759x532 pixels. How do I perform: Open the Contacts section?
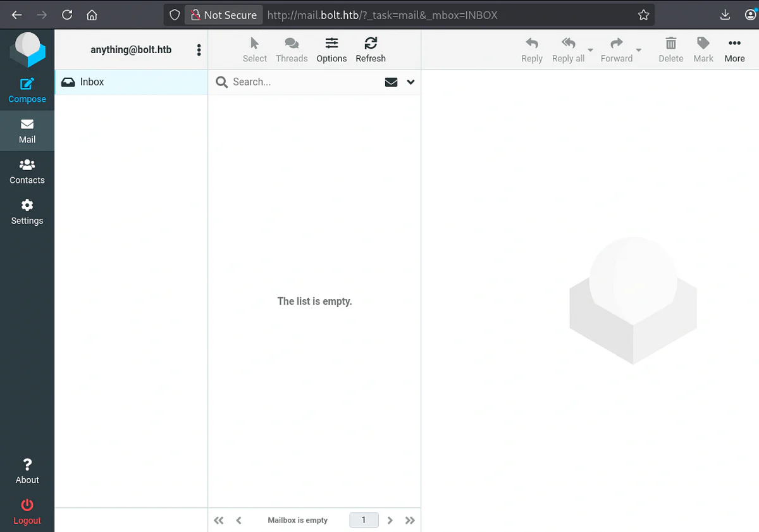coord(27,171)
